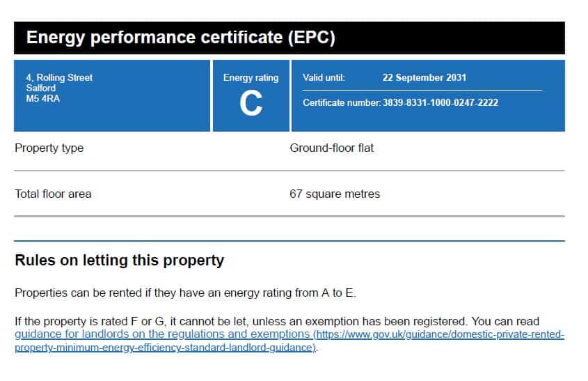The width and height of the screenshot is (588, 381).
Task: Click the property-minimum-energy-efficiency link line
Action: [165, 348]
